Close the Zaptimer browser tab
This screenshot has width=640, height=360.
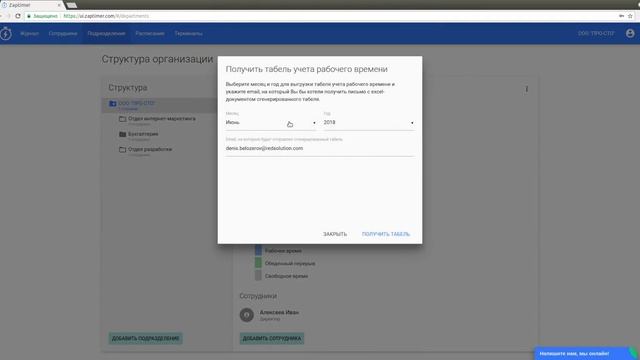click(x=59, y=5)
